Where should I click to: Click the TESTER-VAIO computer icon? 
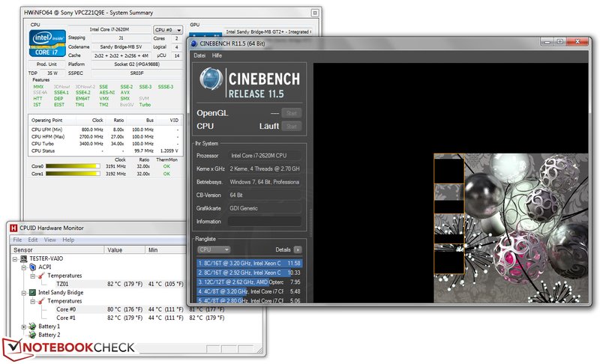click(x=24, y=258)
